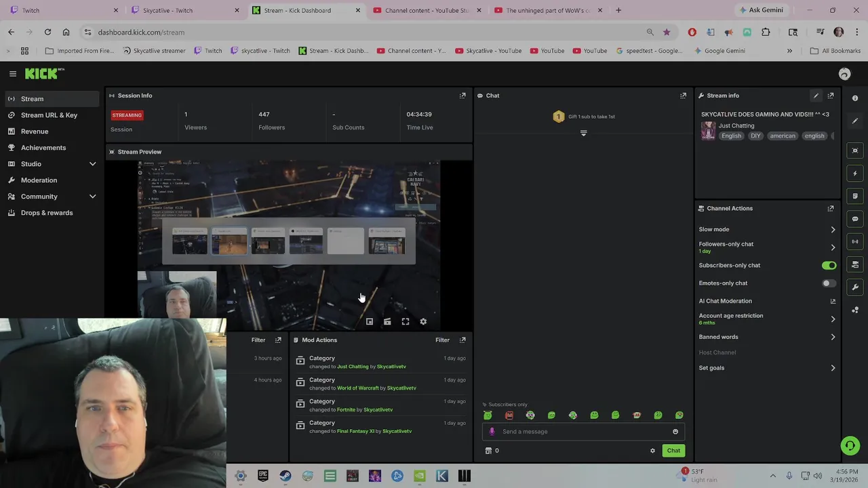Open Followers-only chat options

768,247
